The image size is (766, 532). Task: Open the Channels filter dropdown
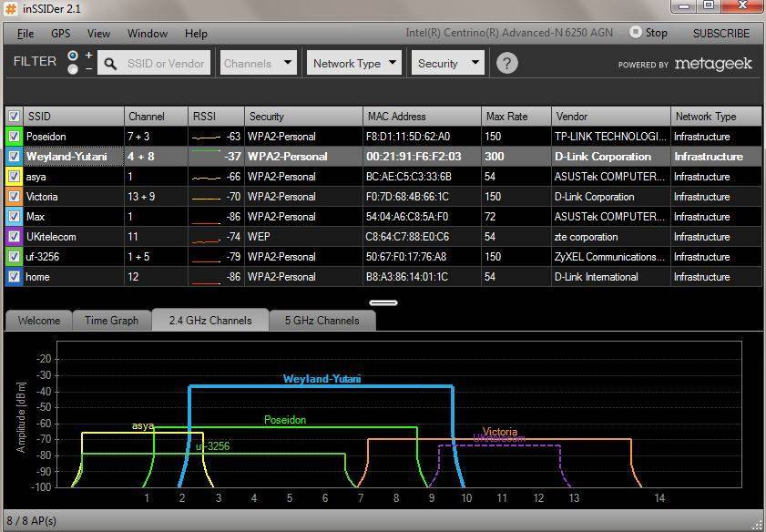click(x=259, y=63)
